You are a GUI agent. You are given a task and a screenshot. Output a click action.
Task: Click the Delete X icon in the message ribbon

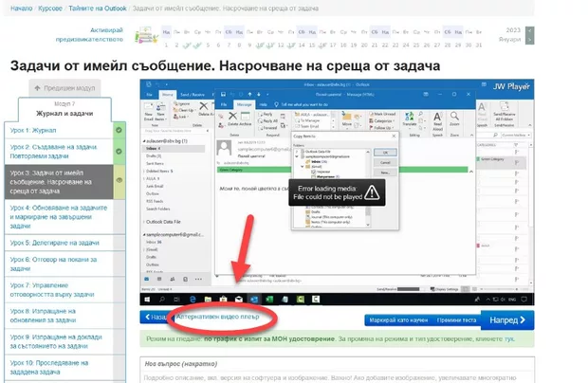pos(233,117)
